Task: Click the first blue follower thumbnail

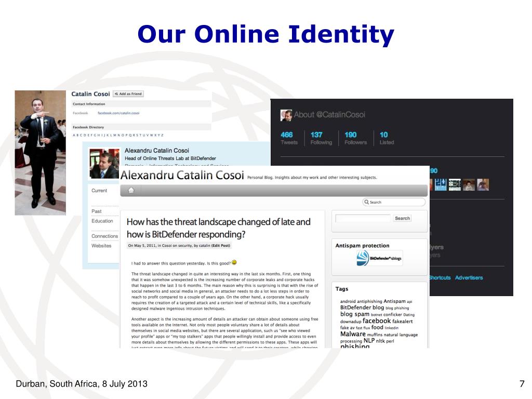Action: coord(441,184)
